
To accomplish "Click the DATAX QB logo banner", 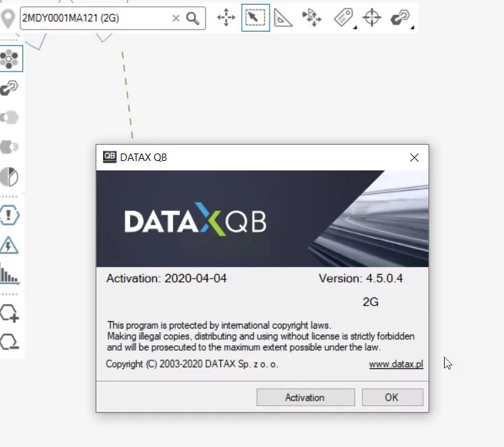I will [262, 219].
